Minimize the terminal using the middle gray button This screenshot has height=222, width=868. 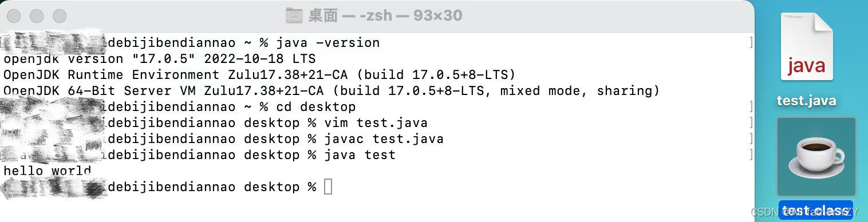point(37,16)
